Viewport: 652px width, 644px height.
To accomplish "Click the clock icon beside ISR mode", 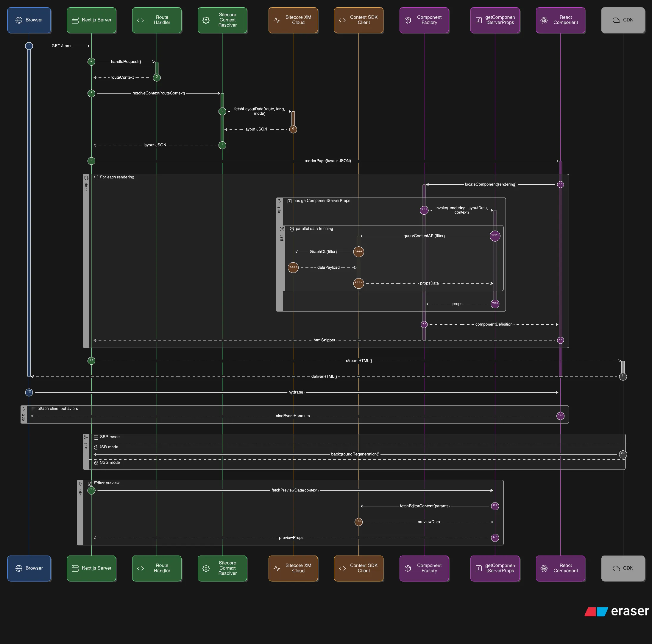I will coord(96,447).
